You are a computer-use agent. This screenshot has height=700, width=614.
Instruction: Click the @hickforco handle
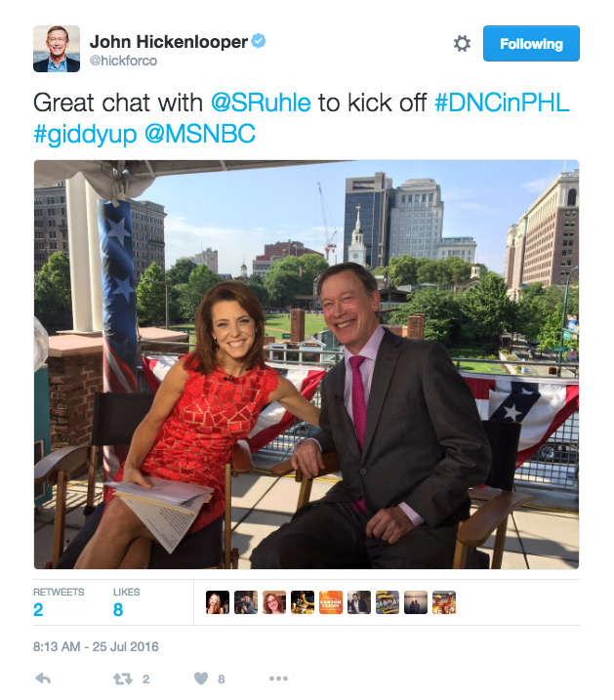123,61
